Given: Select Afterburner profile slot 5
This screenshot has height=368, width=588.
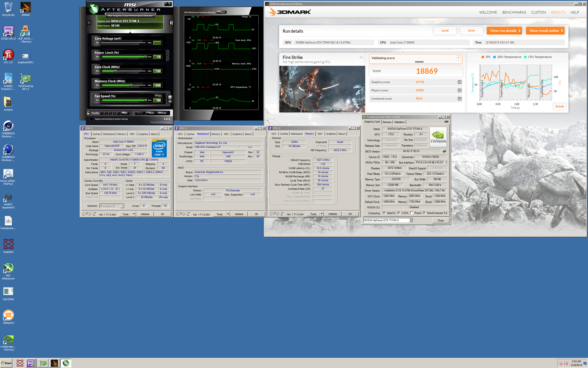Looking at the screenshot, I should pos(119,113).
